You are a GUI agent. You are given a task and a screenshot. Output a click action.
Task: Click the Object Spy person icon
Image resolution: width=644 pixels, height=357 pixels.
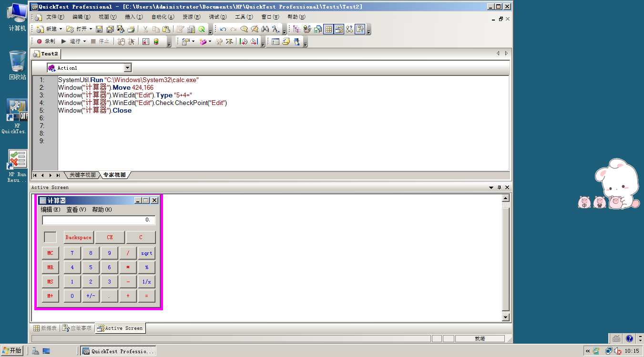tap(298, 42)
